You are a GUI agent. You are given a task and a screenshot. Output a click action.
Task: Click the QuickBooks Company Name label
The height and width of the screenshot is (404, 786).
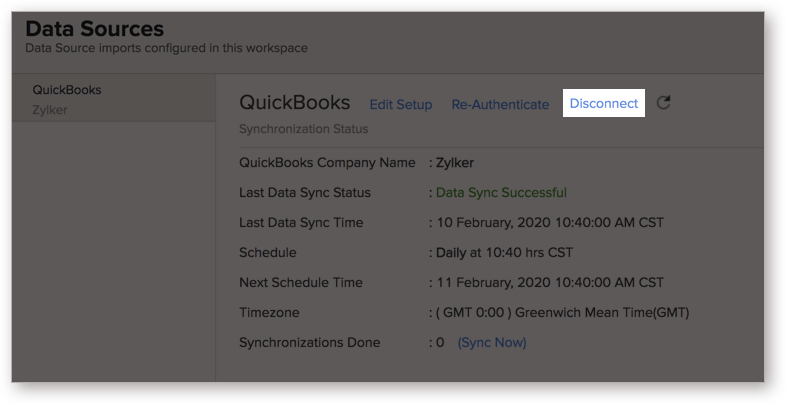pos(327,162)
